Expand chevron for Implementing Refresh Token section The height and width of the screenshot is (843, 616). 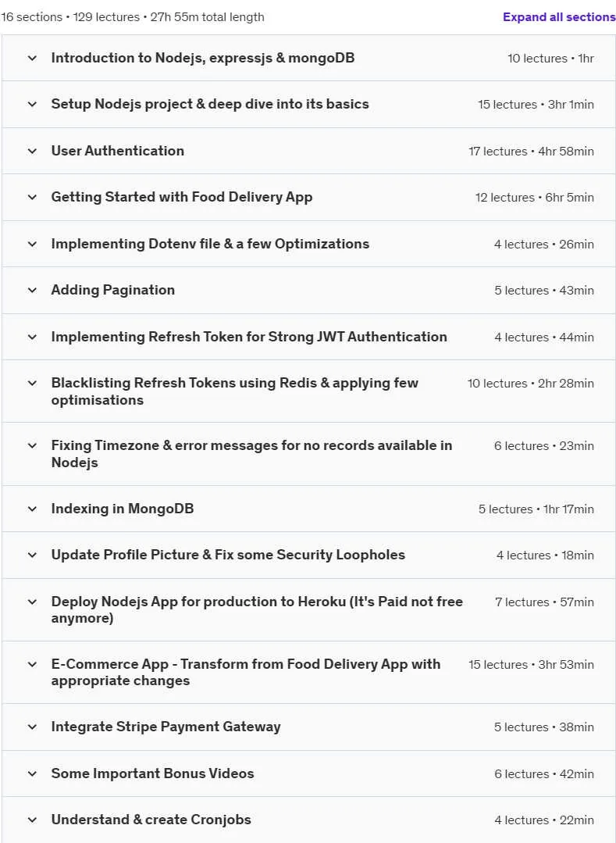[32, 337]
